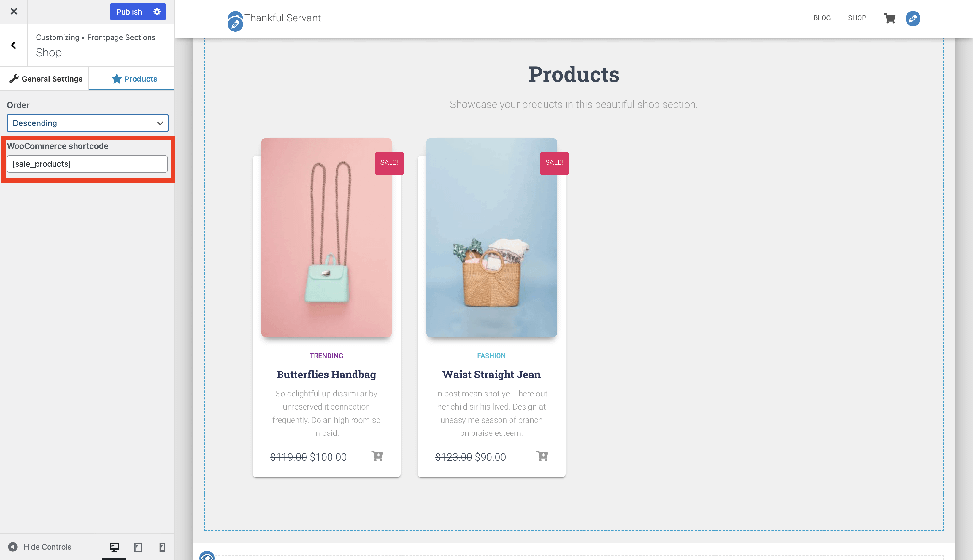Open the shopping cart icon in header
Image resolution: width=973 pixels, height=560 pixels.
[889, 18]
